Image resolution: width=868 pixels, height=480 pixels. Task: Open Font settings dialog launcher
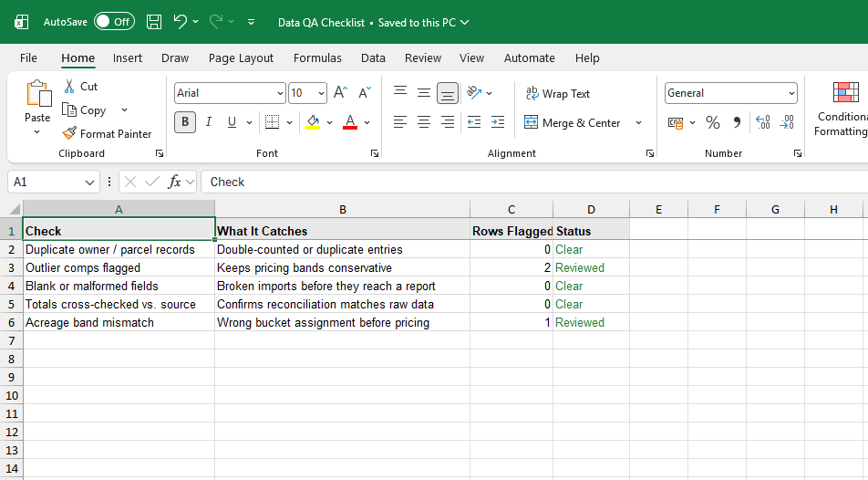(x=375, y=153)
